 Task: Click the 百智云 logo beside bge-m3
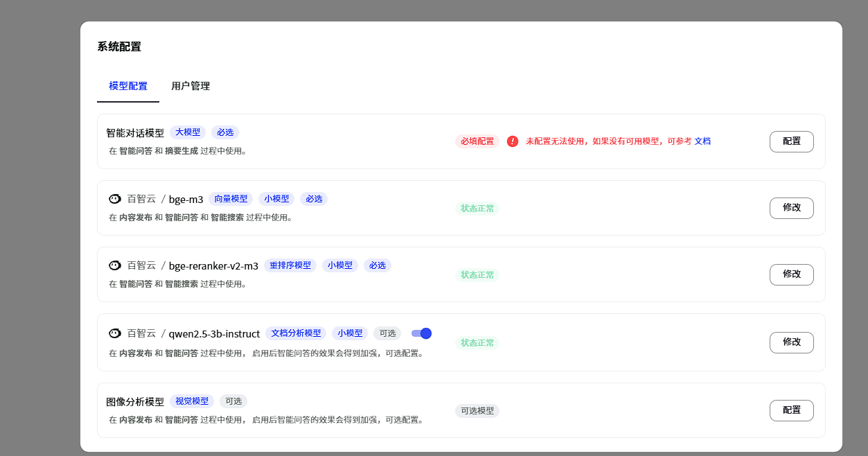[x=115, y=199]
